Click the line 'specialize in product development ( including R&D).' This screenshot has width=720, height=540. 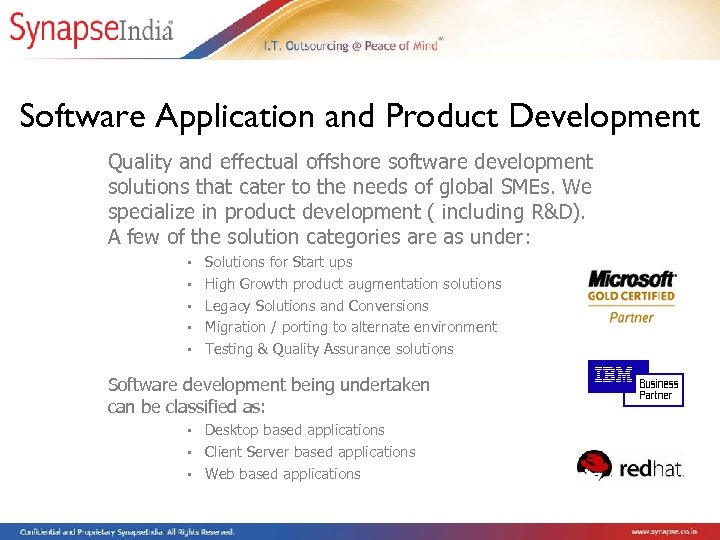(347, 212)
